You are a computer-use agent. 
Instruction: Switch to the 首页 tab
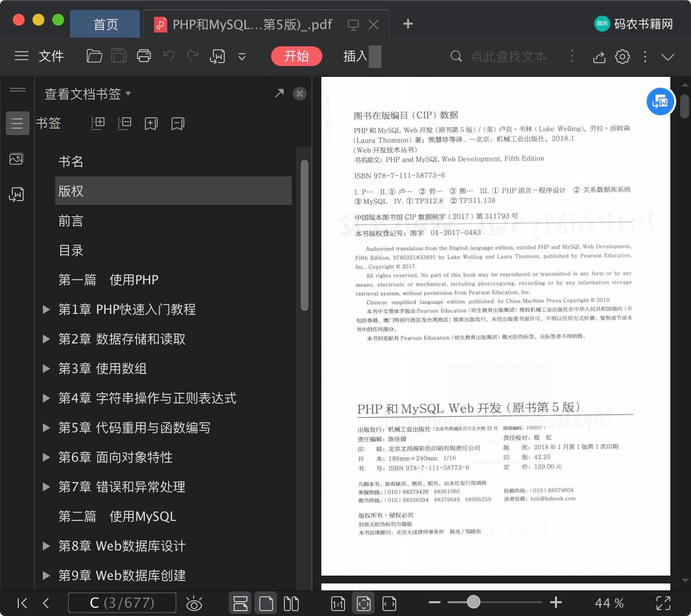(x=105, y=24)
